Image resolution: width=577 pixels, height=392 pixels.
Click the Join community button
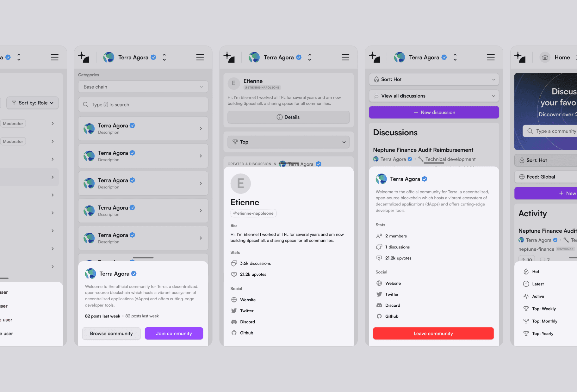(174, 334)
